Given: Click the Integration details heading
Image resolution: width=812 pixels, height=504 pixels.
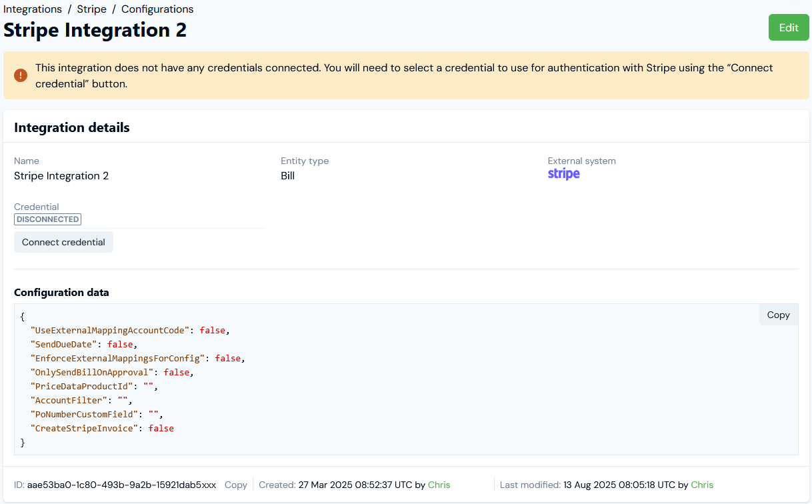Looking at the screenshot, I should pyautogui.click(x=72, y=127).
